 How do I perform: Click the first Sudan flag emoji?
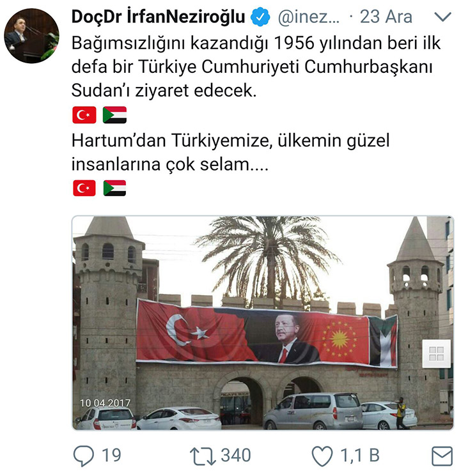pos(114,115)
